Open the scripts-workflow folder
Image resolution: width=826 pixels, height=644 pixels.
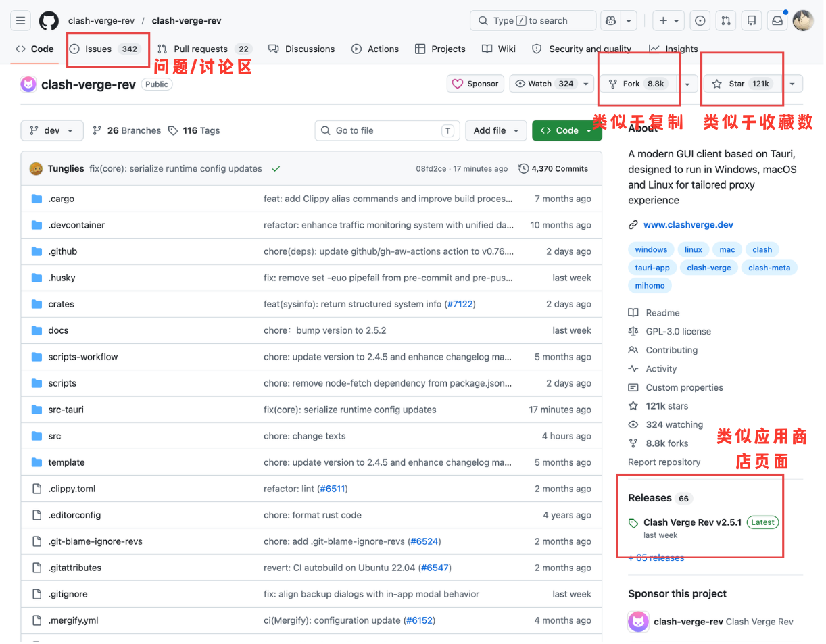click(82, 357)
